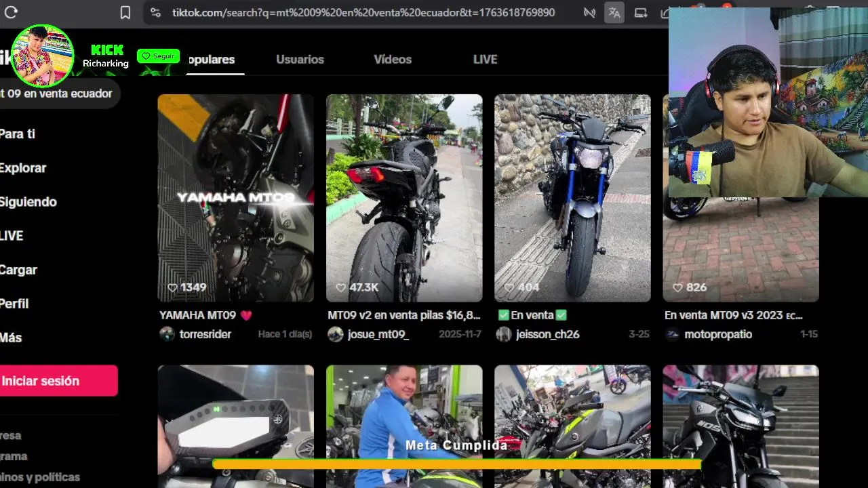Open LIVE in the left sidebar

click(x=12, y=235)
